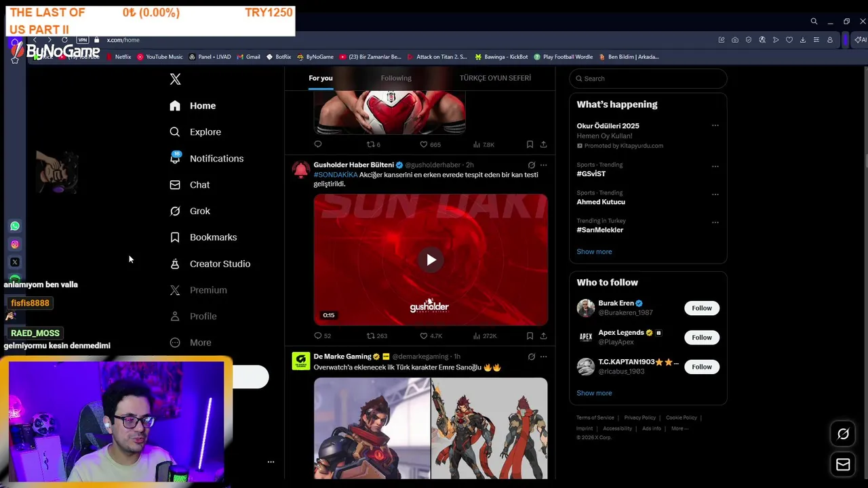Follow T.C.KAPTAN1903
This screenshot has width=868, height=488.
click(702, 367)
